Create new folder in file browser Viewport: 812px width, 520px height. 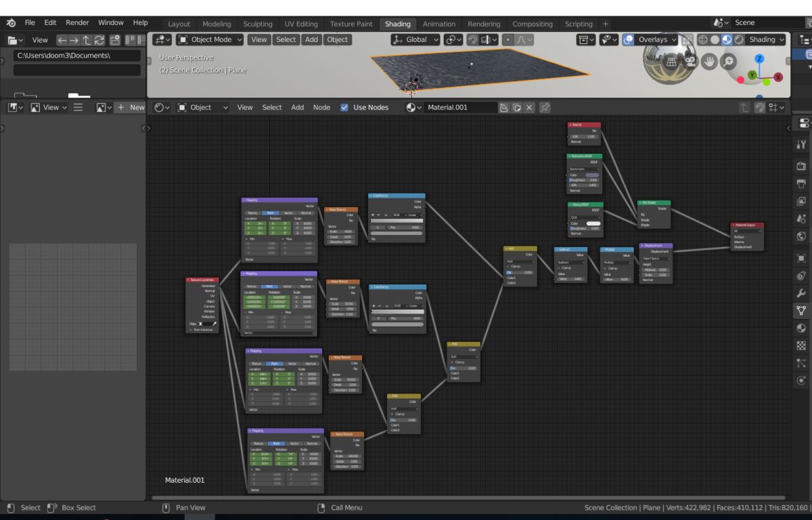(x=114, y=40)
